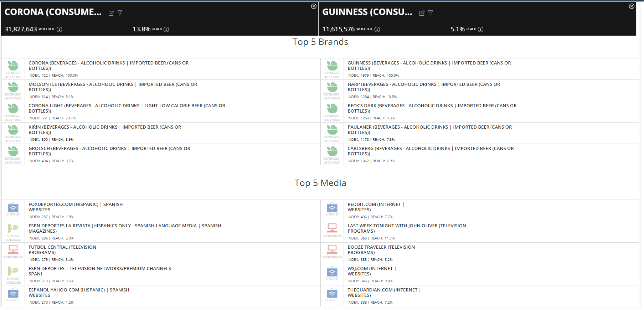Click the Corona INDEX: 722 value
644x310 pixels.
pyautogui.click(x=38, y=76)
